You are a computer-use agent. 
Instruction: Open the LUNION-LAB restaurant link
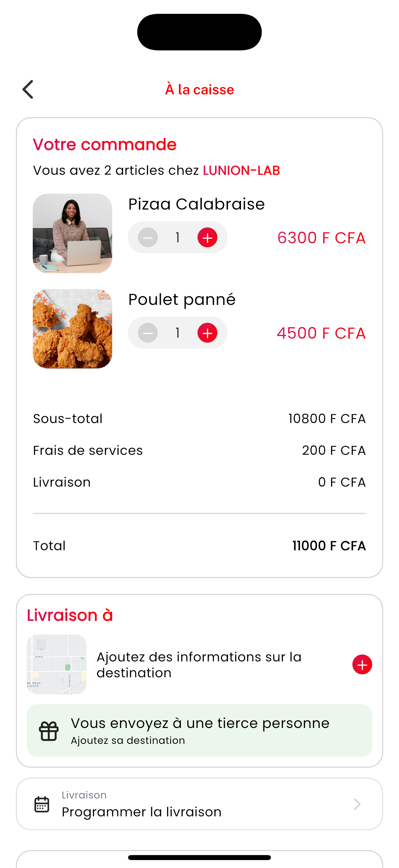tap(241, 170)
